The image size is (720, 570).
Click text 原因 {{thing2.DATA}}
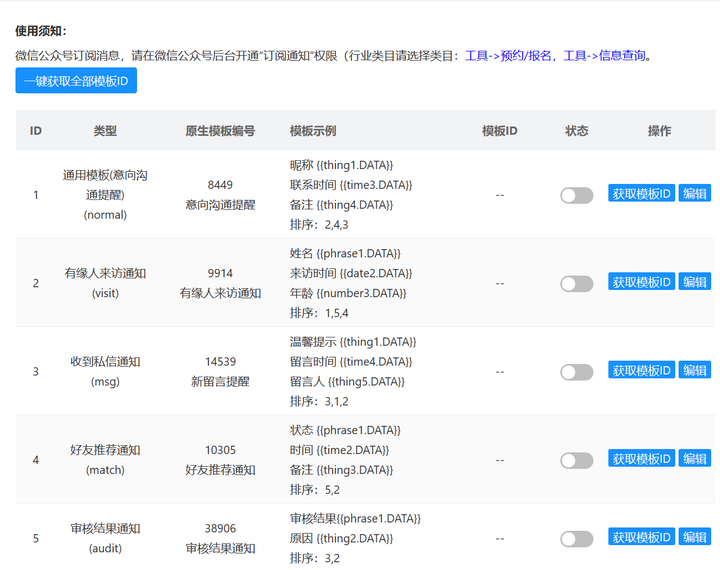click(x=341, y=538)
